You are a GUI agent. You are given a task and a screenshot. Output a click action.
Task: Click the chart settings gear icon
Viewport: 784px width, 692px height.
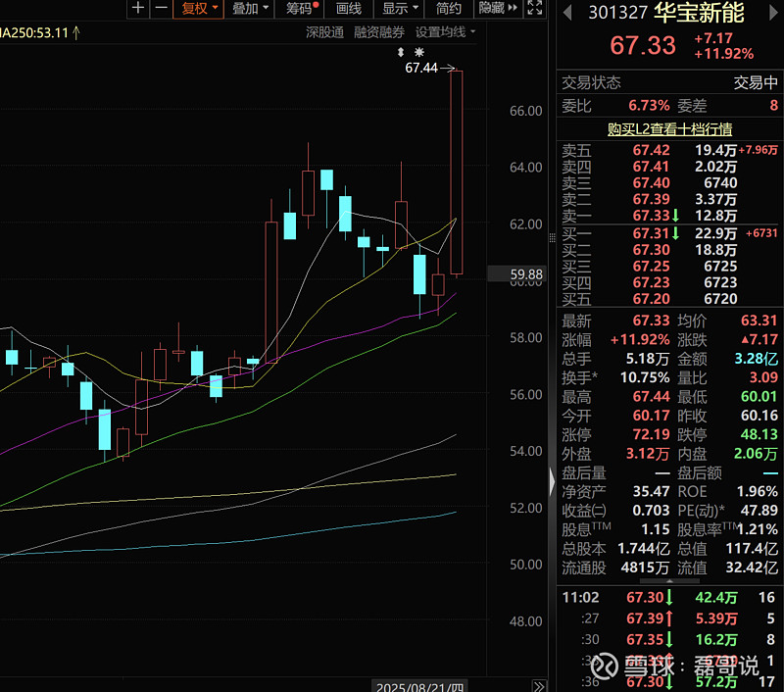click(419, 52)
